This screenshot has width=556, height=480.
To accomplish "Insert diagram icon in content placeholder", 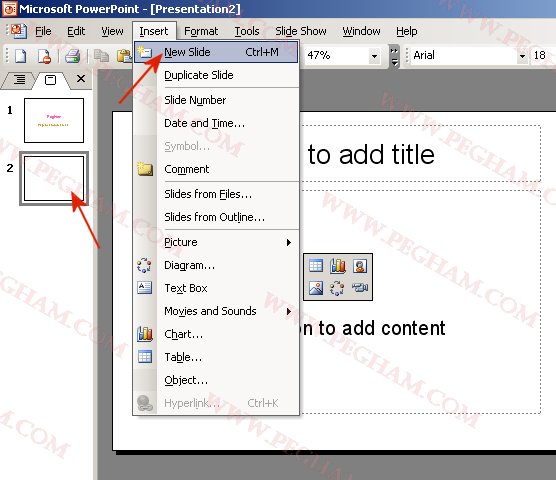I will coord(337,288).
